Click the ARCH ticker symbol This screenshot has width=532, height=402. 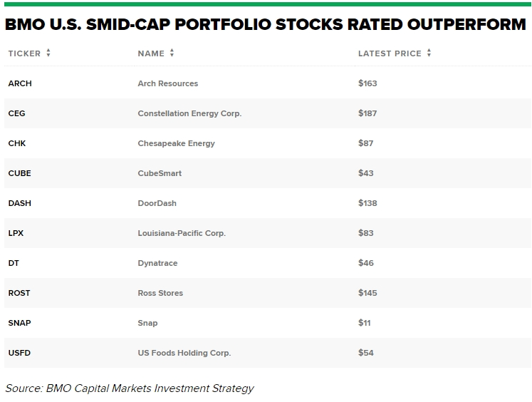(20, 83)
